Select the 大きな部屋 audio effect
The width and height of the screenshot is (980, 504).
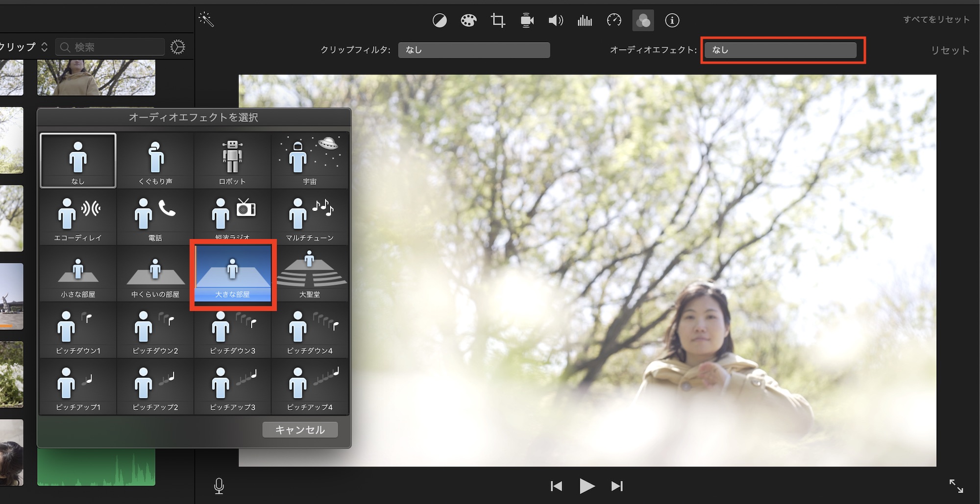[x=233, y=274]
